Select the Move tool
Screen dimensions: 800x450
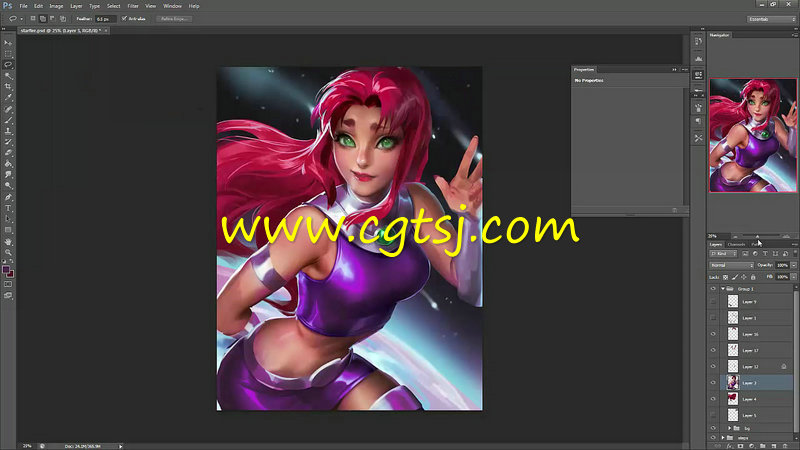[8, 43]
